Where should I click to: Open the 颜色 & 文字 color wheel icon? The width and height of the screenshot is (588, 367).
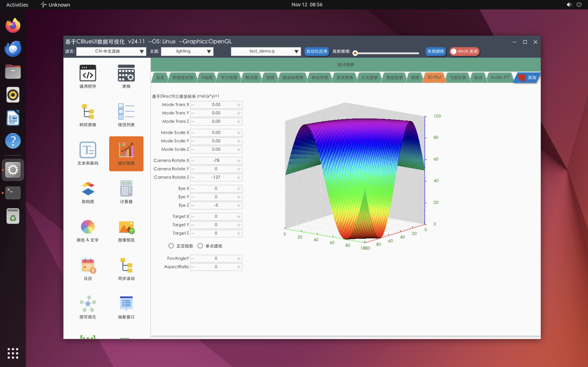pos(88,227)
